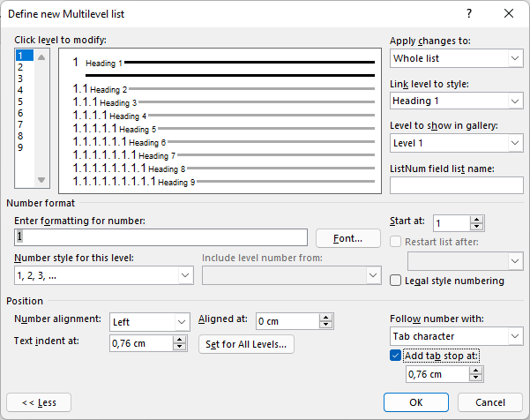Confirm with the OK button
The width and height of the screenshot is (530, 420).
point(416,402)
